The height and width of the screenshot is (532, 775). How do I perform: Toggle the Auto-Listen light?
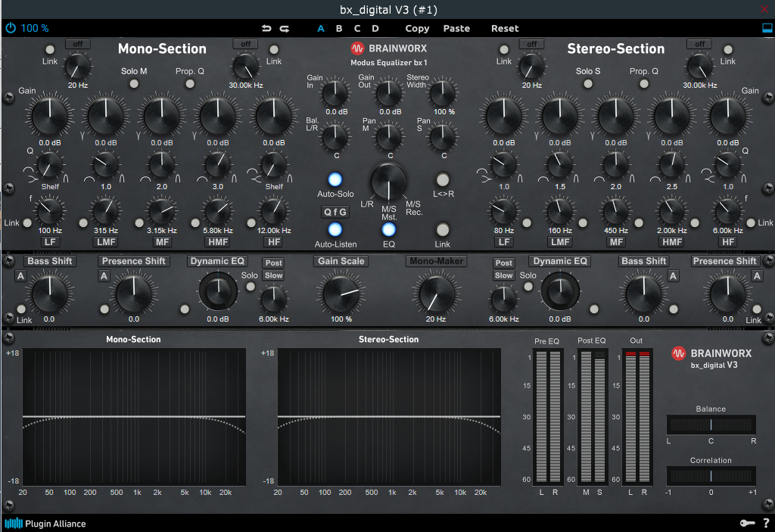pyautogui.click(x=335, y=229)
